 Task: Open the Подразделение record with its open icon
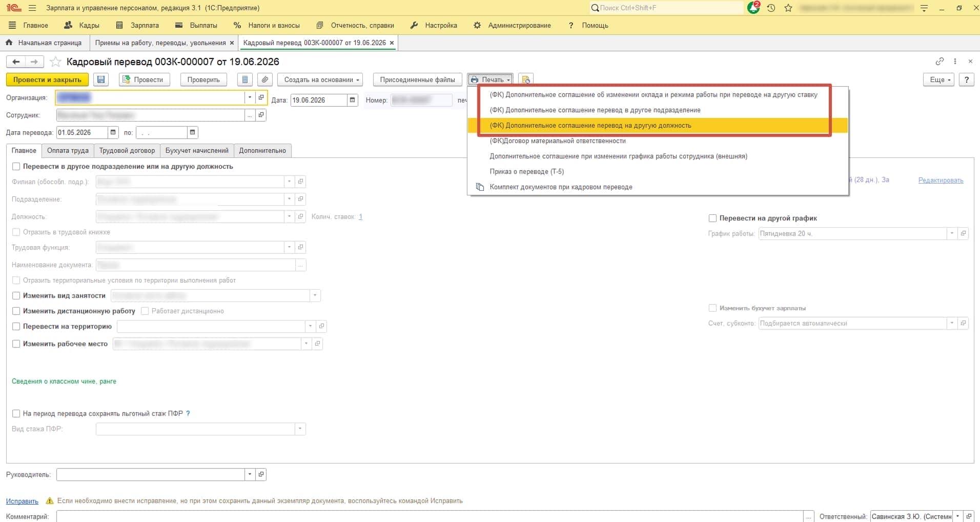coord(301,199)
